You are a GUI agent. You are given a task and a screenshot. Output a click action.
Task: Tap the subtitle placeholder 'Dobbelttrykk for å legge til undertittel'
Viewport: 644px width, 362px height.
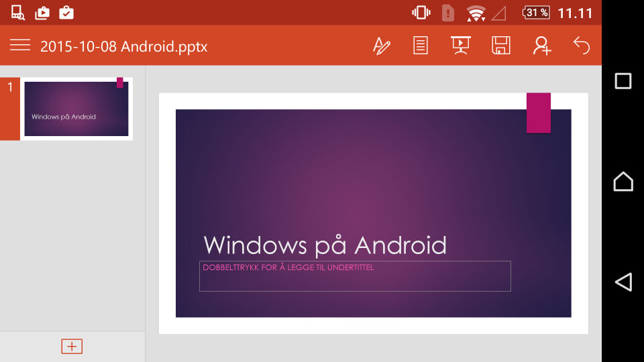355,276
